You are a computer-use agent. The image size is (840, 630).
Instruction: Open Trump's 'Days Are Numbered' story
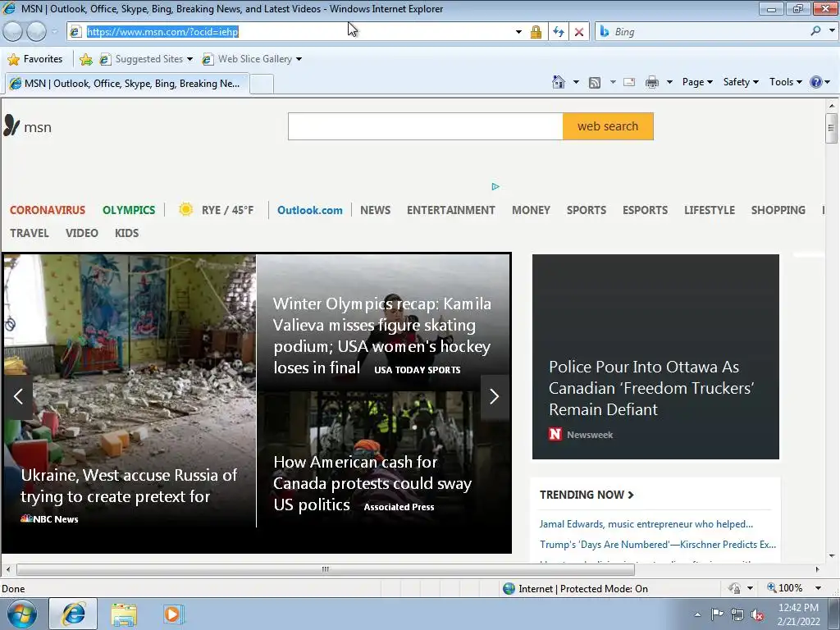coord(658,545)
